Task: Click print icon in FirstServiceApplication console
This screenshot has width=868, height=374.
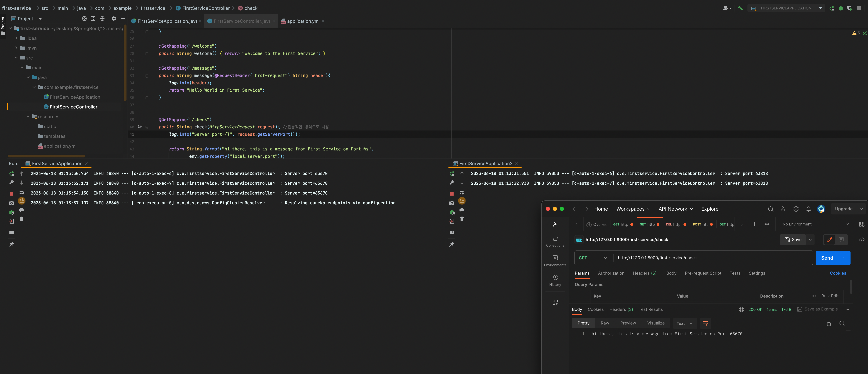Action: coord(21,210)
